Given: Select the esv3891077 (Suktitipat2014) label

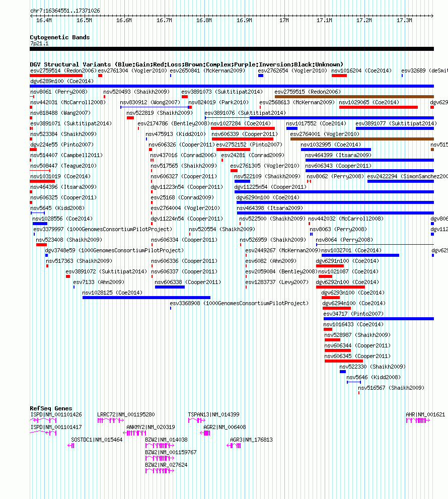Looking at the screenshot, I should [x=396, y=123].
